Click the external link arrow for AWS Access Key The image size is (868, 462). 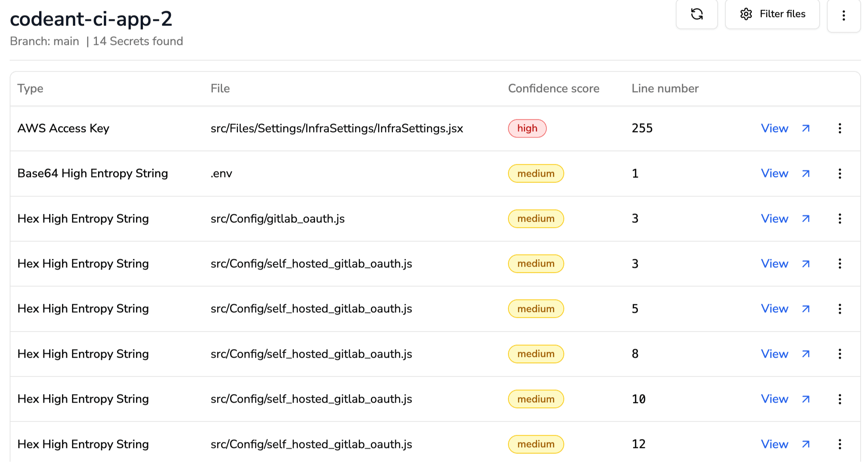(x=806, y=128)
